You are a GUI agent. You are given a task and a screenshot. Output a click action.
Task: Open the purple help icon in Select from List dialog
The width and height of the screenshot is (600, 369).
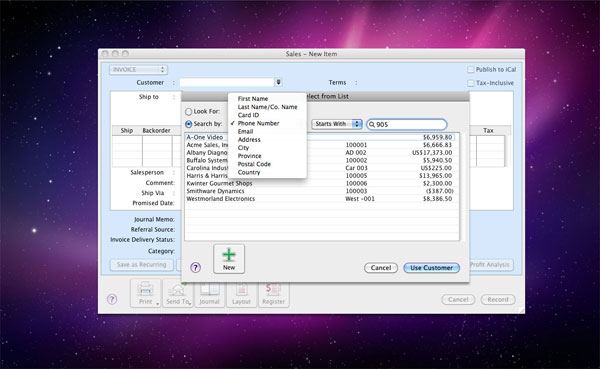pyautogui.click(x=196, y=267)
